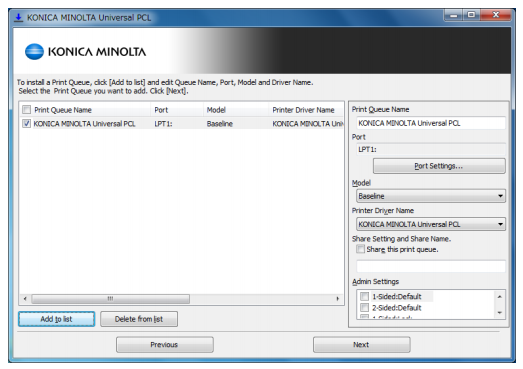Click the left arrow of the list scrollbar
This screenshot has width=523, height=369.
(x=25, y=299)
